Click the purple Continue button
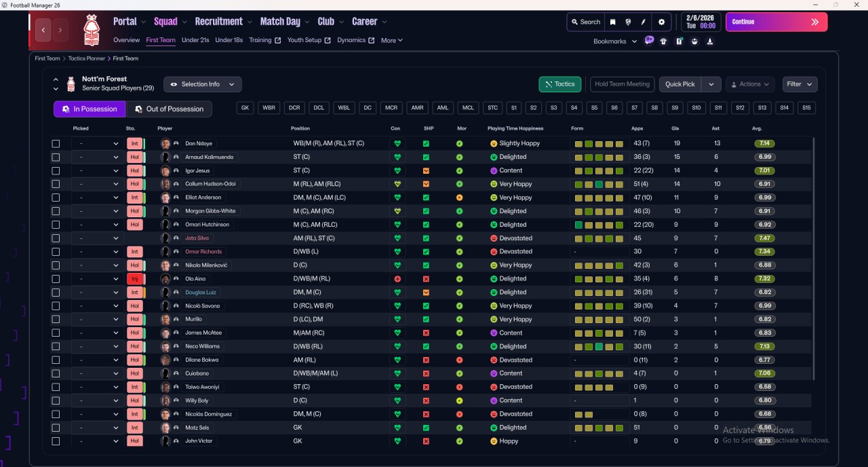 (776, 22)
